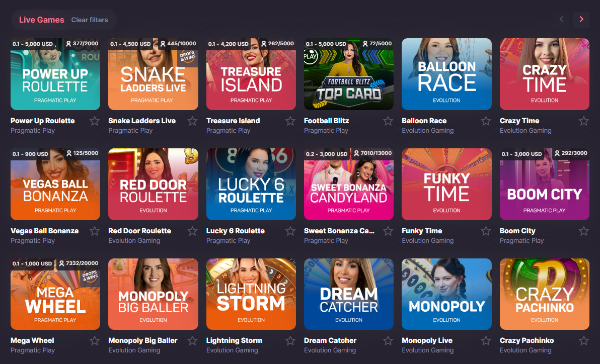600x364 pixels.
Task: Click the Snake Ladders Live title text
Action: (142, 121)
